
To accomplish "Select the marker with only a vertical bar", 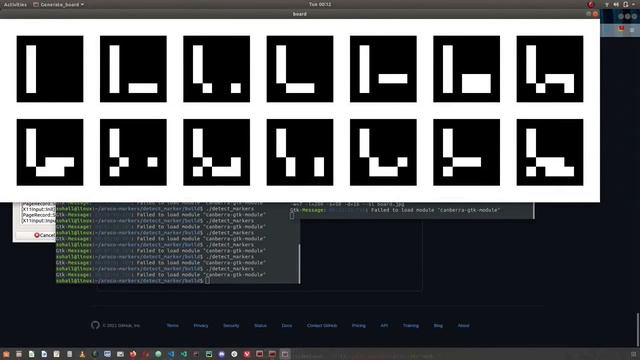I will pyautogui.click(x=50, y=69).
